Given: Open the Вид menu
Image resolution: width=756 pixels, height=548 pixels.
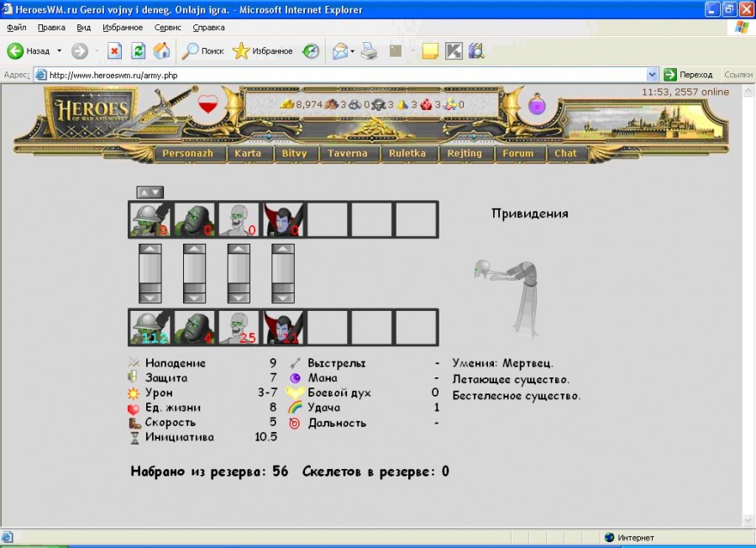Looking at the screenshot, I should click(x=83, y=28).
